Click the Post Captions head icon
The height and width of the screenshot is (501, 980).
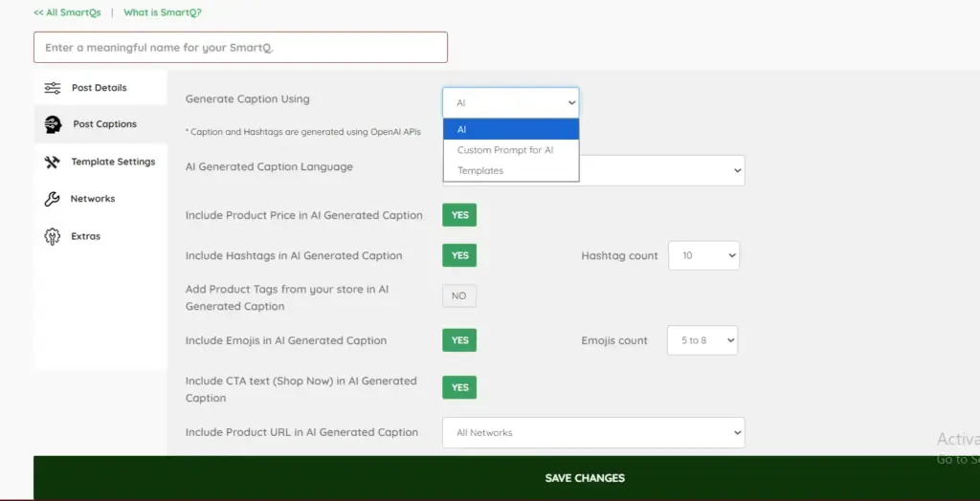point(53,124)
